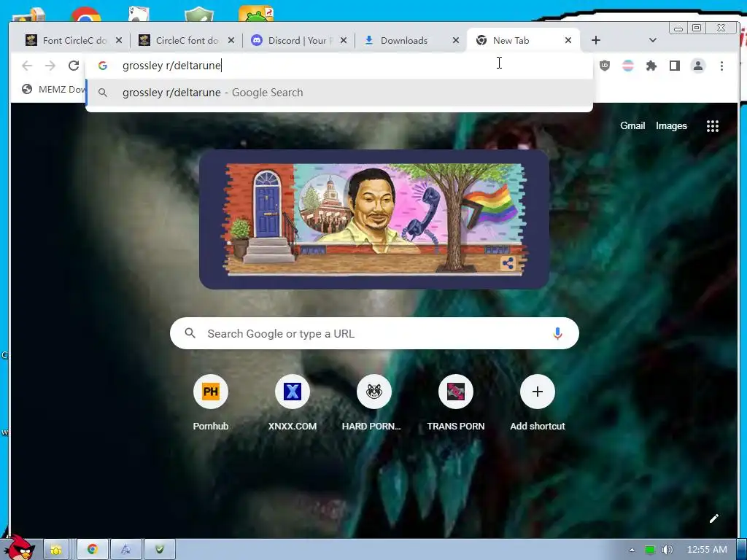
Task: Click the striped flag extension icon
Action: click(x=628, y=66)
